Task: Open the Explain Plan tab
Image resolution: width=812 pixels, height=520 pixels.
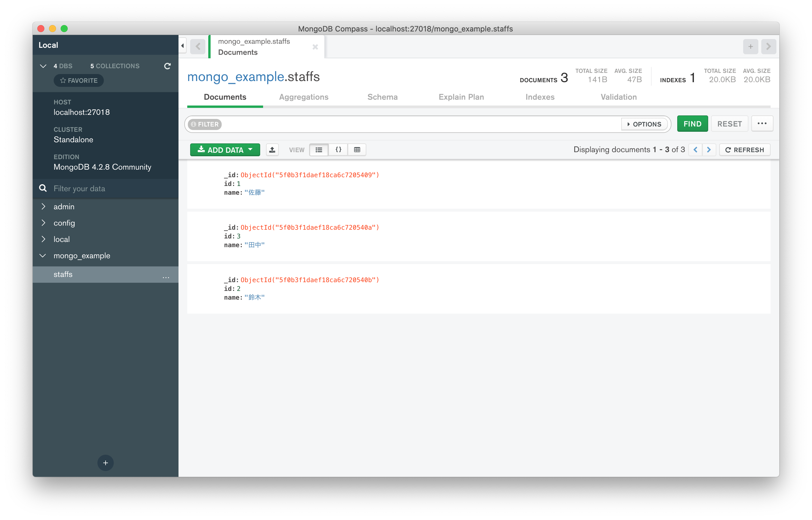Action: click(461, 97)
